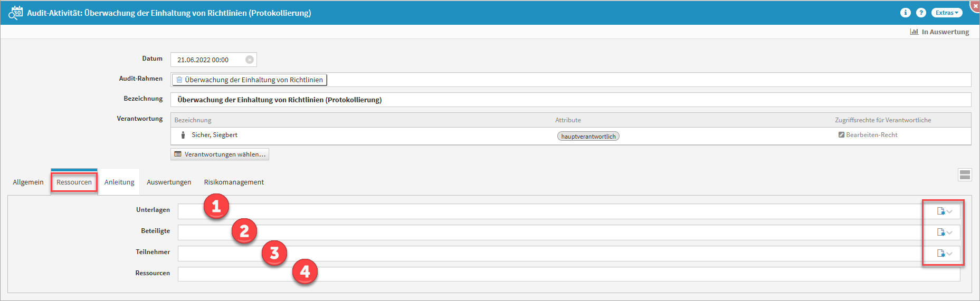Clear the Datum field with the x icon
Image resolution: width=980 pixels, height=301 pixels.
(250, 60)
